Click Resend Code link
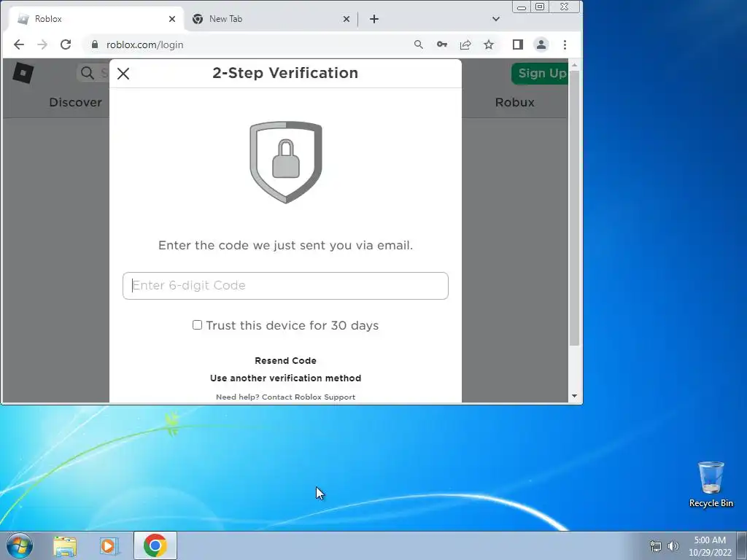Screen dimensions: 747x560 click(285, 360)
